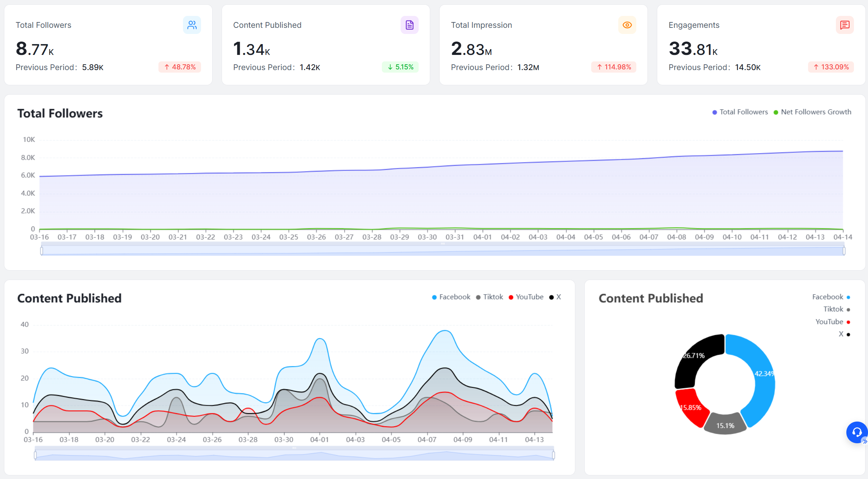
Task: Toggle YouTube series in the area chart legend
Action: coord(526,297)
